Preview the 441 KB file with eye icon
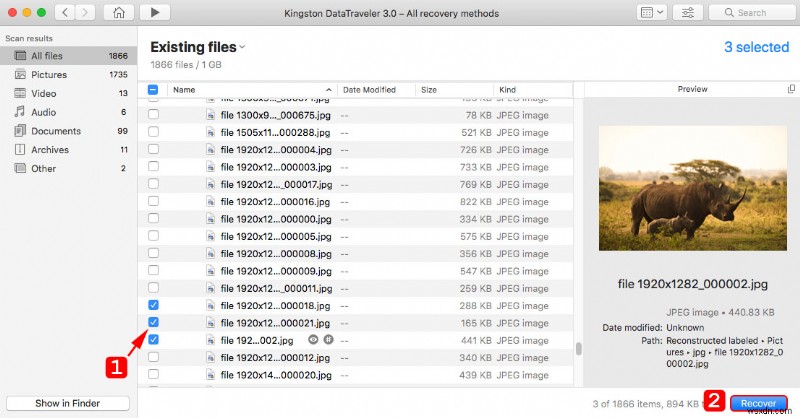 click(313, 339)
